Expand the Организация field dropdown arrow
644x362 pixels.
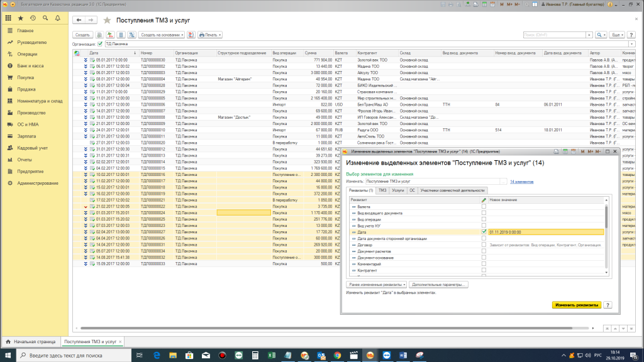pos(632,44)
